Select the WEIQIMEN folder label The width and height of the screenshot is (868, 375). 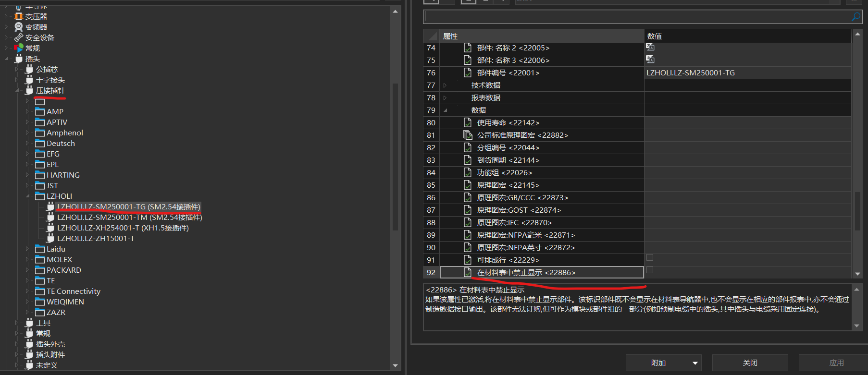(x=65, y=302)
